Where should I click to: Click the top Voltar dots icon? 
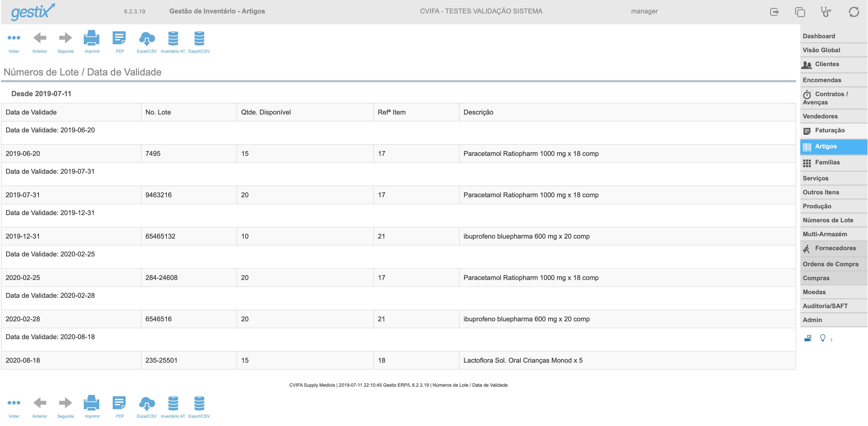point(14,38)
